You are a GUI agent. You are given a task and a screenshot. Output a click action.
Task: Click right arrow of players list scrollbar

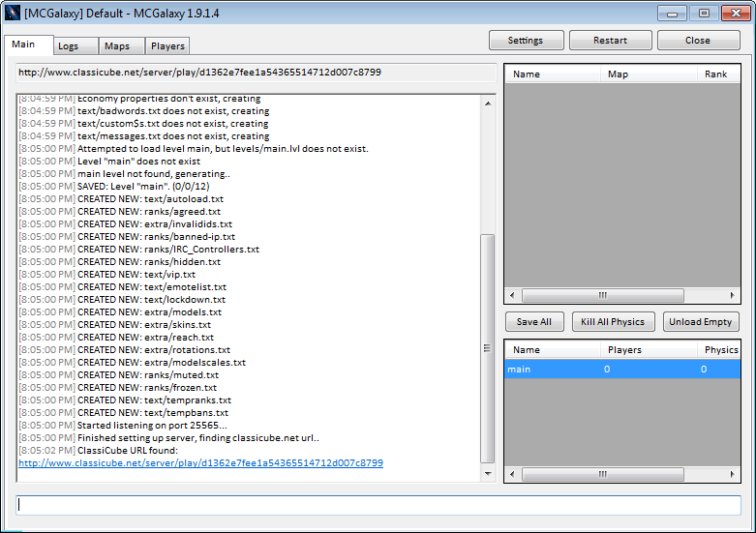pos(733,295)
